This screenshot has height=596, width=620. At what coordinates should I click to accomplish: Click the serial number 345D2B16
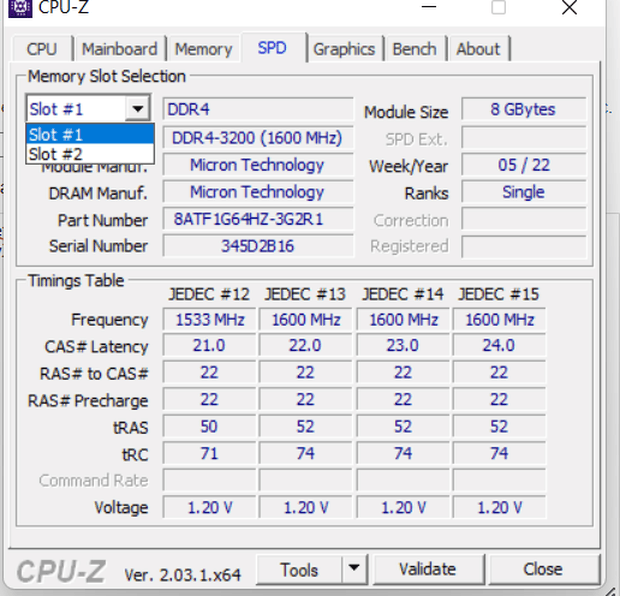(x=258, y=246)
